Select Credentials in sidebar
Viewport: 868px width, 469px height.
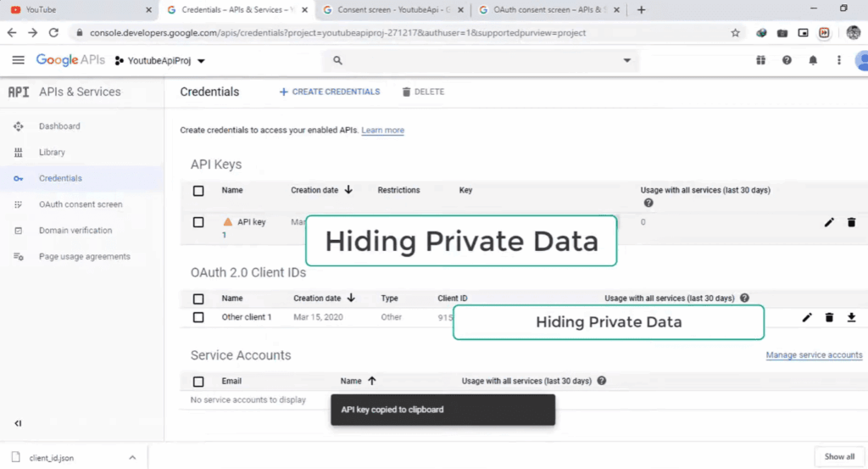[x=60, y=178]
